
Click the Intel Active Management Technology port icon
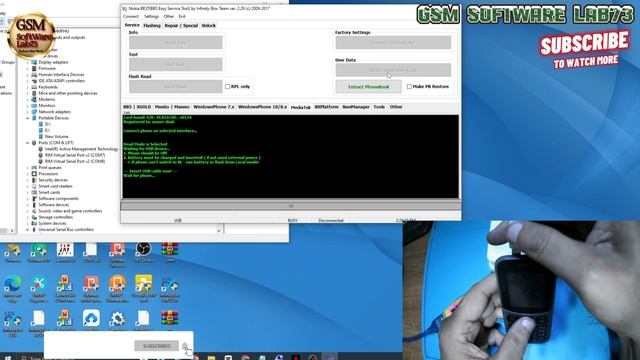click(41, 149)
